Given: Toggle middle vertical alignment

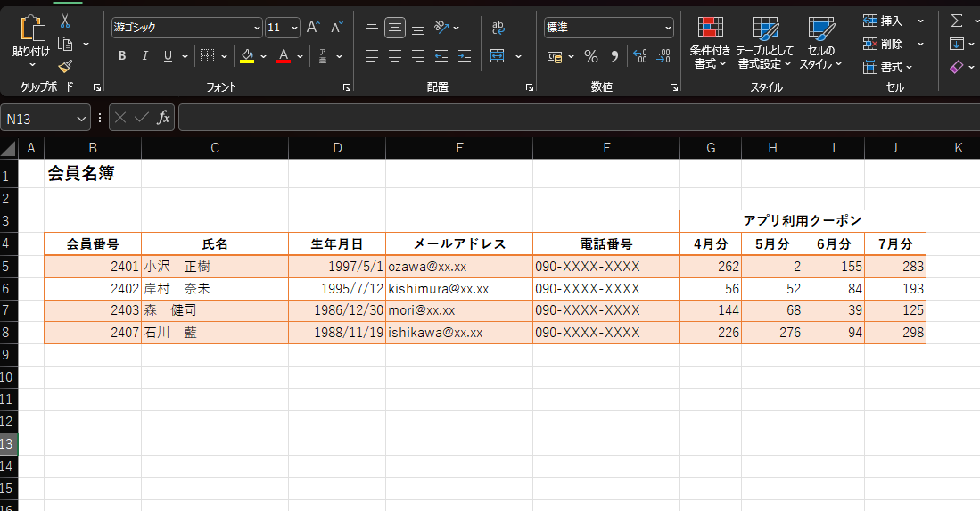Looking at the screenshot, I should coord(395,28).
